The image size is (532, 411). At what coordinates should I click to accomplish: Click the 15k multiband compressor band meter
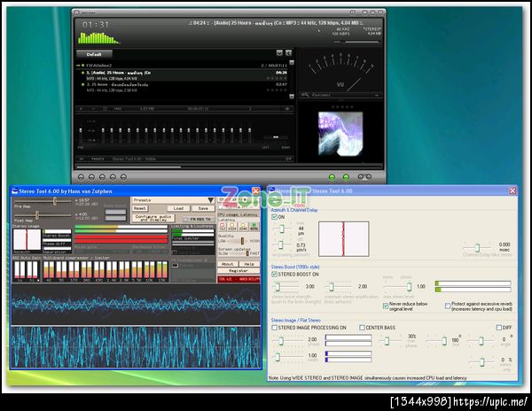(162, 270)
